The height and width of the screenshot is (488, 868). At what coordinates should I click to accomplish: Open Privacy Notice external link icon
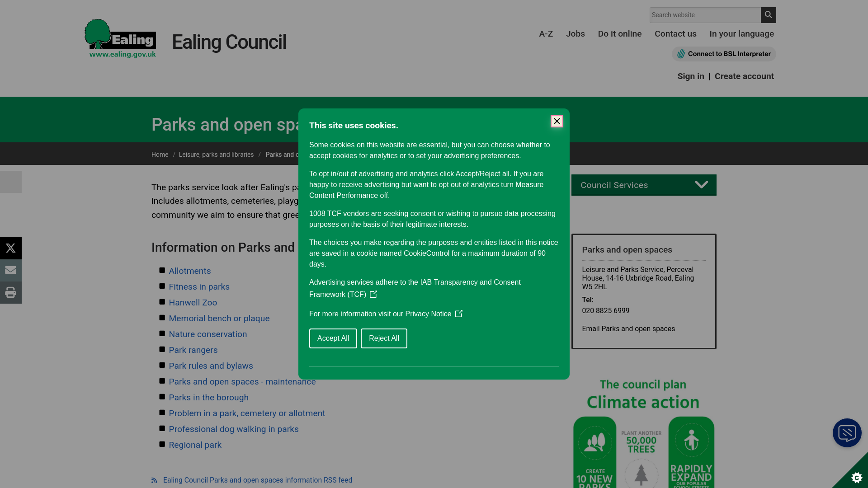tap(459, 314)
